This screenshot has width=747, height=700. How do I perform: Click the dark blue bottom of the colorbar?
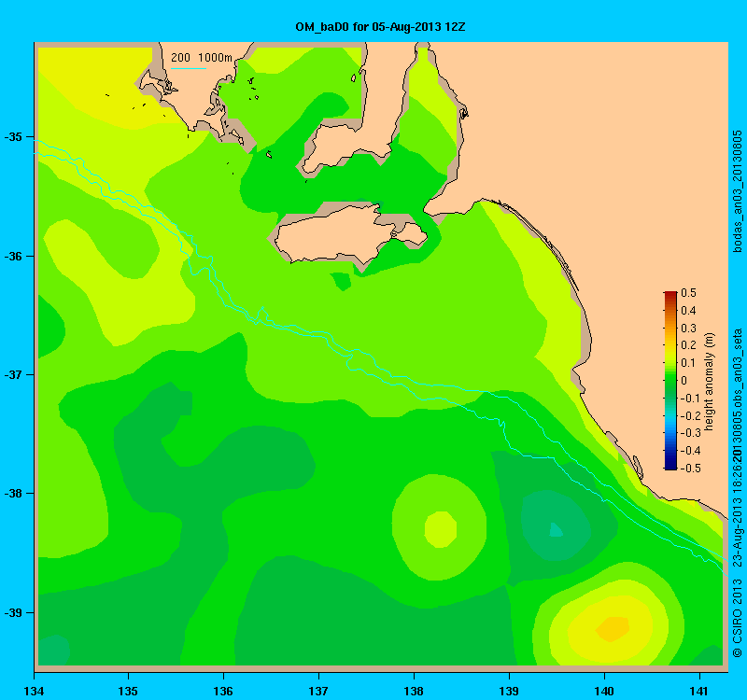(x=670, y=465)
